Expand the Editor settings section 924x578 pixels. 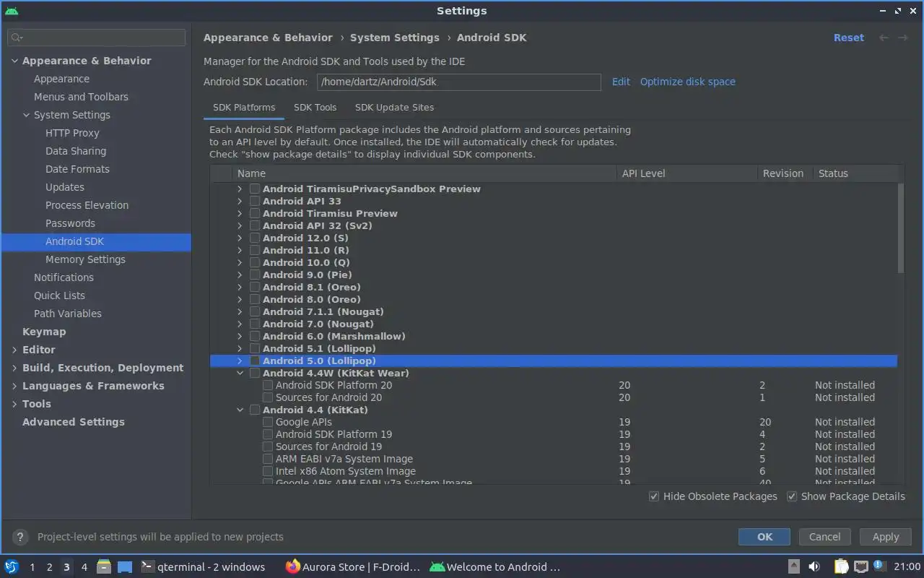pyautogui.click(x=14, y=350)
